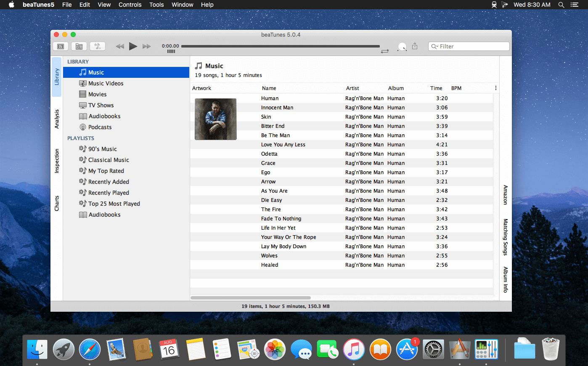Expand the Album Info panel
588x366 pixels.
[505, 279]
